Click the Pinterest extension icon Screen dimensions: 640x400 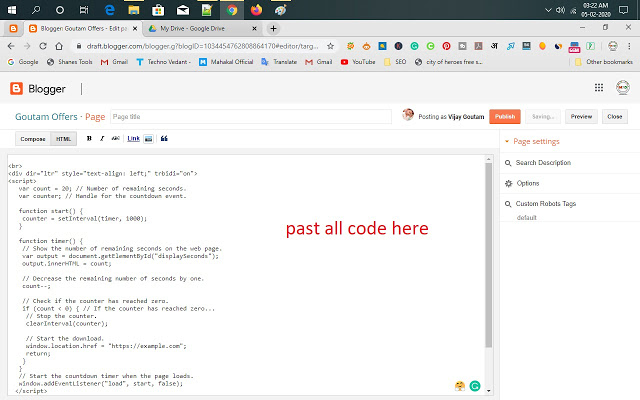446,46
